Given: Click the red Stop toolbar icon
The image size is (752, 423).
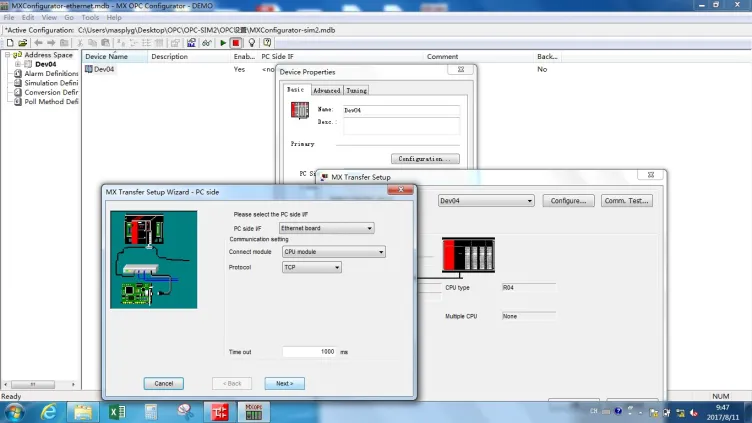Looking at the screenshot, I should (x=236, y=43).
